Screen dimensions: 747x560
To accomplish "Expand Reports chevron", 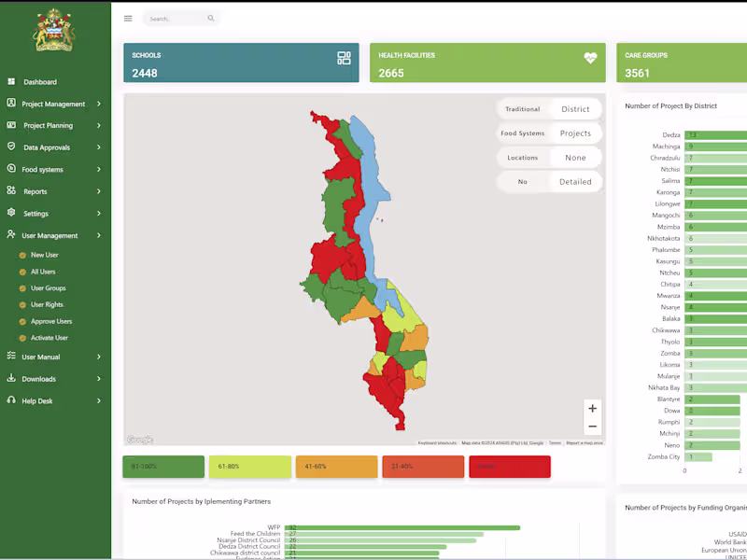I will pos(99,191).
